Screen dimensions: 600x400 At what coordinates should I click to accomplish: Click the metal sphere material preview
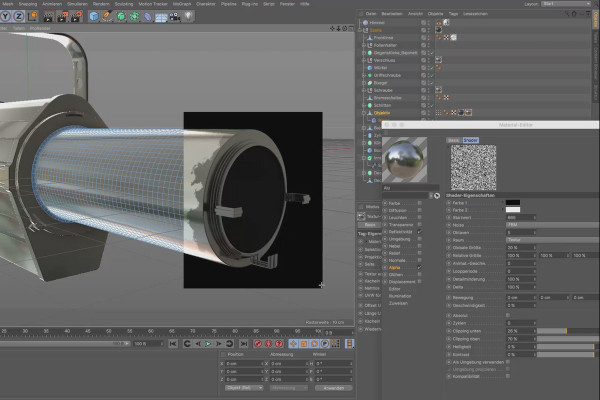(x=405, y=160)
